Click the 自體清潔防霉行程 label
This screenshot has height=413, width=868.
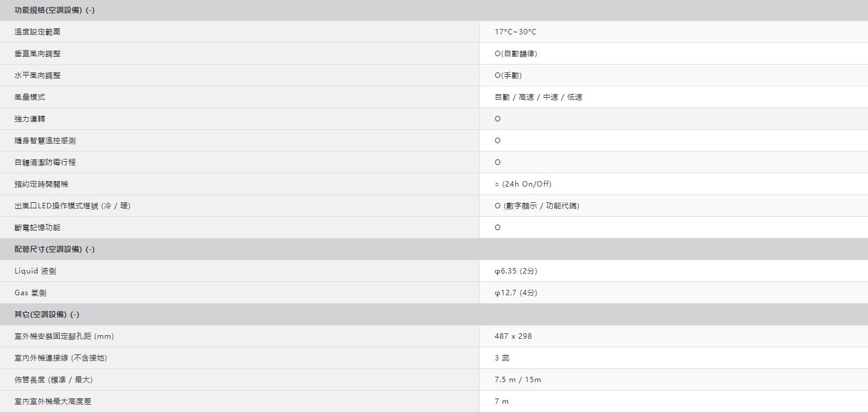tap(45, 162)
